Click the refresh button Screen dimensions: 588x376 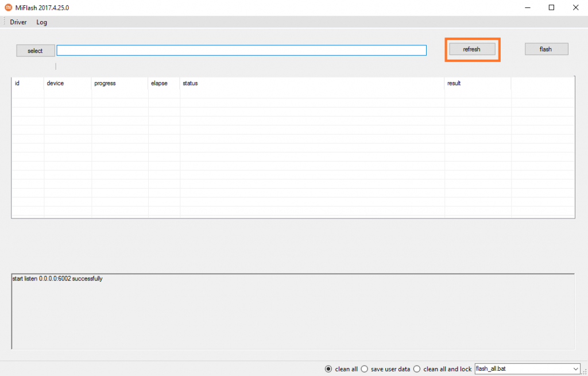tap(472, 49)
